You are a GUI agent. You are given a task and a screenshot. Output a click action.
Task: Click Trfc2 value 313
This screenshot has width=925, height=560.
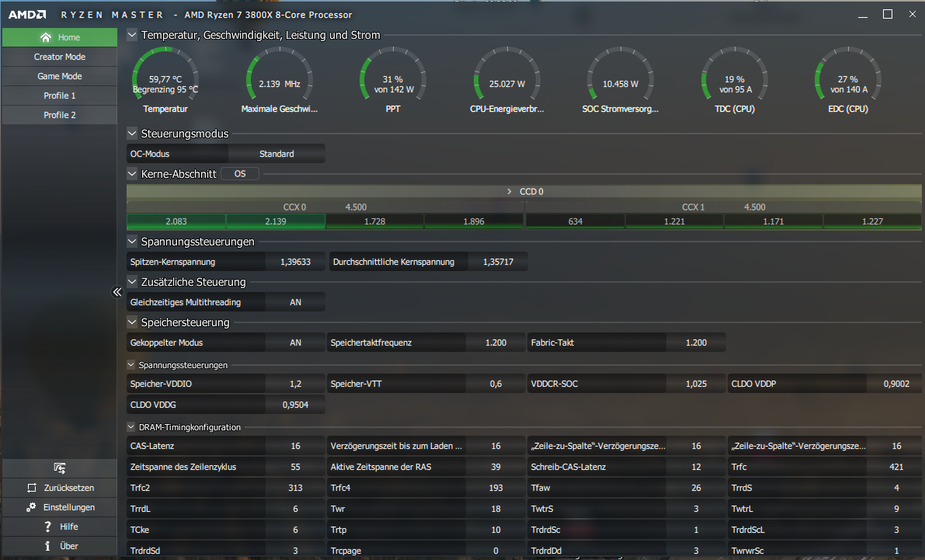pos(296,488)
